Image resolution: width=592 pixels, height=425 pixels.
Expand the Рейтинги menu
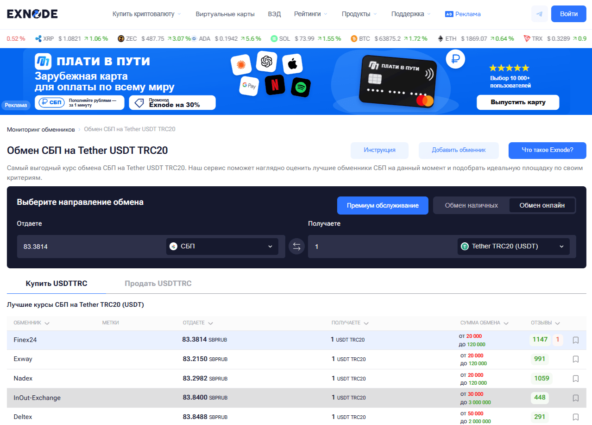[x=310, y=14]
